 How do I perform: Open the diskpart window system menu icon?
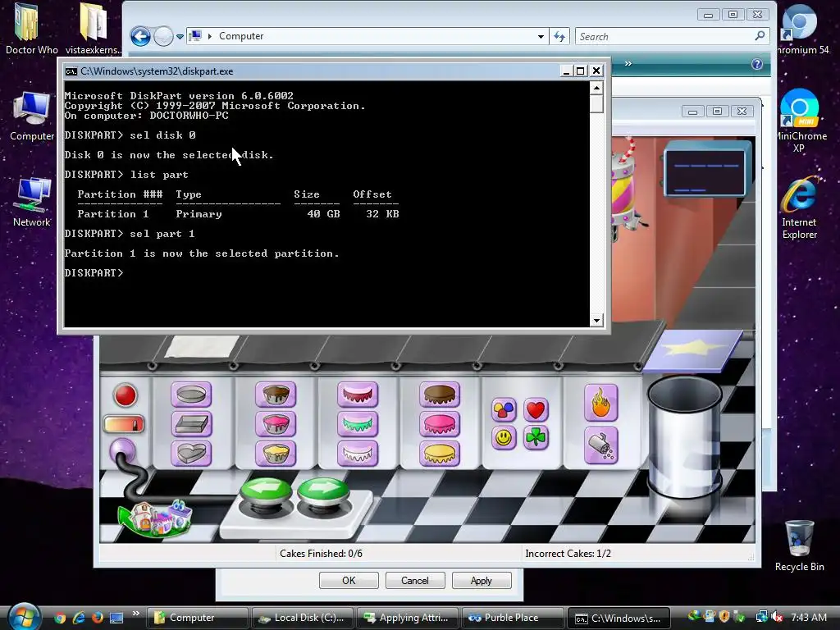click(x=71, y=71)
